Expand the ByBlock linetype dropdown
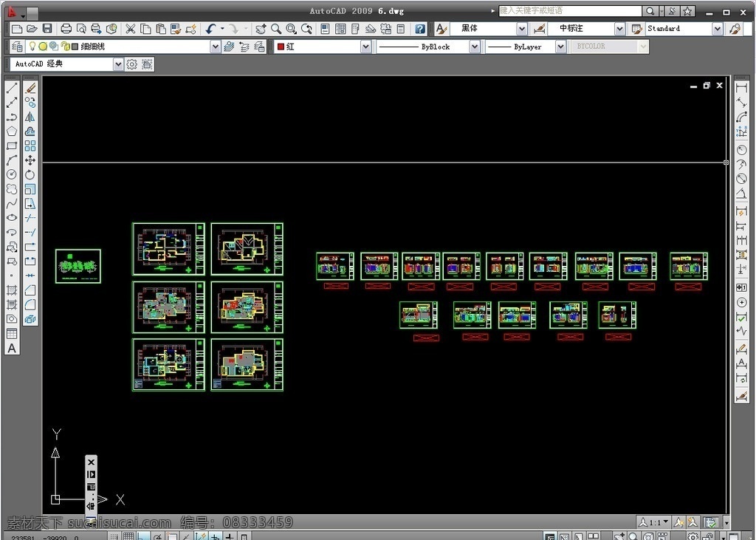This screenshot has height=540, width=756. [475, 47]
